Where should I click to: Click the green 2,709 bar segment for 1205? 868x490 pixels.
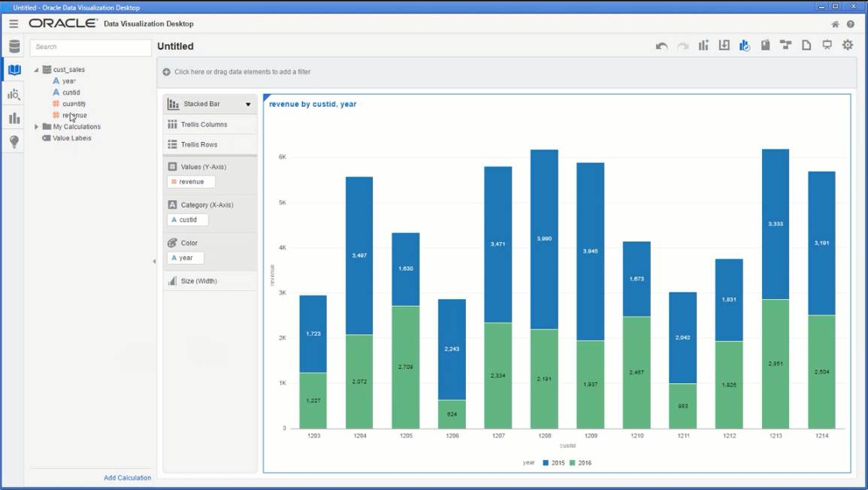tap(406, 367)
